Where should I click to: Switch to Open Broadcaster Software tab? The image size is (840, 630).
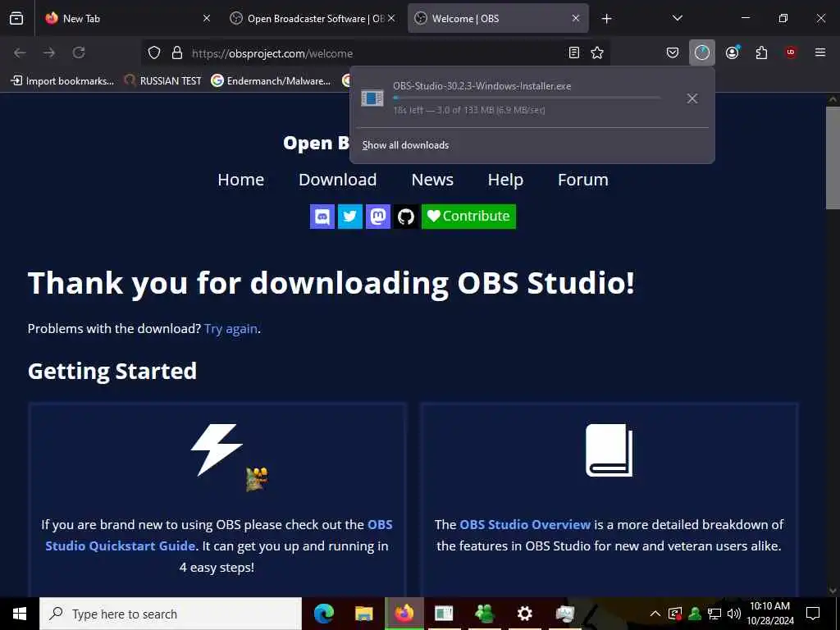pos(313,18)
